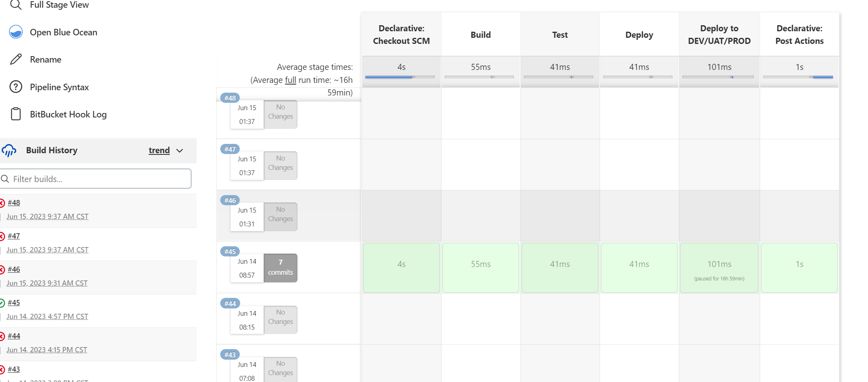The image size is (868, 382).
Task: Click the Full Stage View magnifier icon
Action: [15, 5]
